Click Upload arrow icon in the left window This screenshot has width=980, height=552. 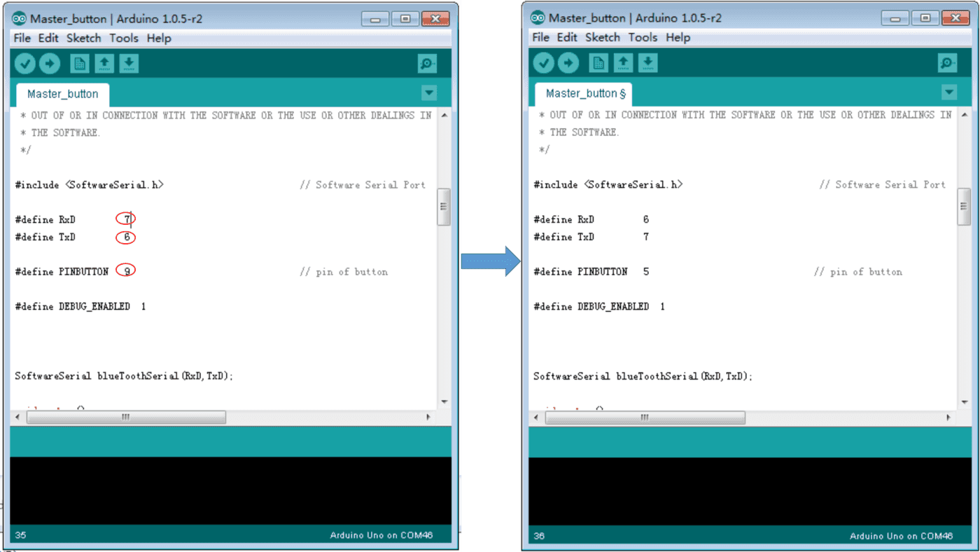(50, 64)
